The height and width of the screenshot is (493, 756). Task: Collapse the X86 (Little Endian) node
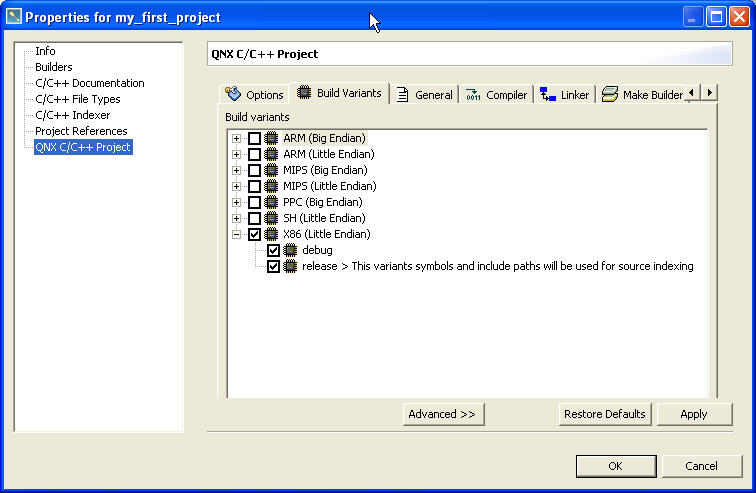click(x=237, y=234)
